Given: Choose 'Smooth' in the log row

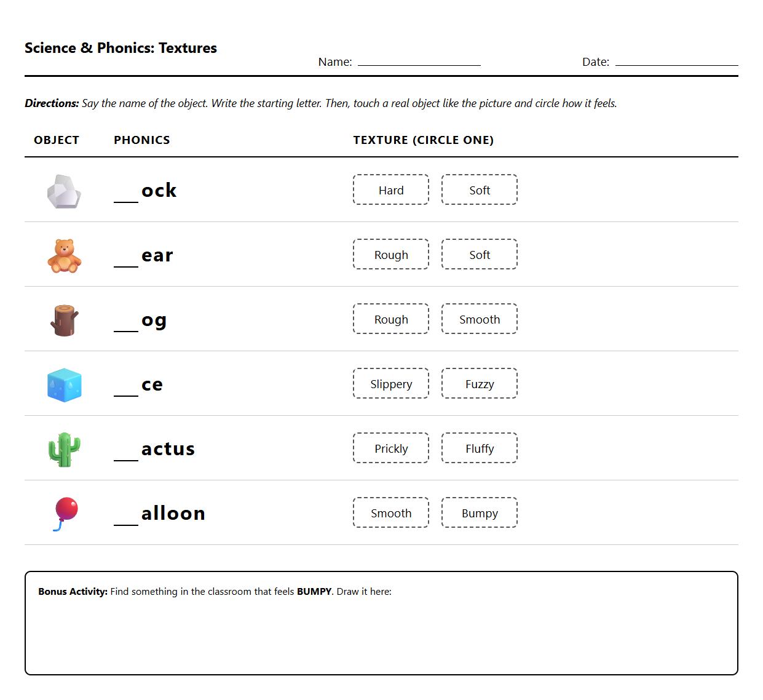Looking at the screenshot, I should click(x=479, y=319).
